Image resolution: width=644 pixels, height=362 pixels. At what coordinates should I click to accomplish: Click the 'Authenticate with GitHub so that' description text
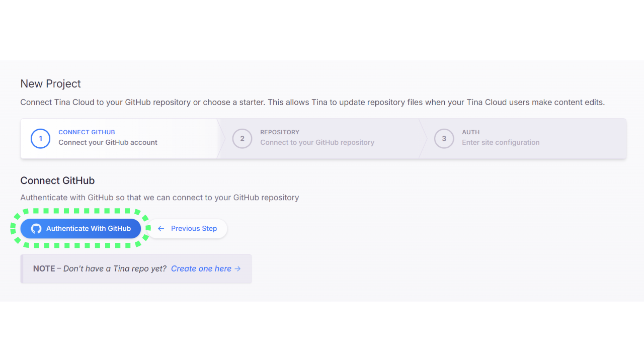[x=159, y=198]
